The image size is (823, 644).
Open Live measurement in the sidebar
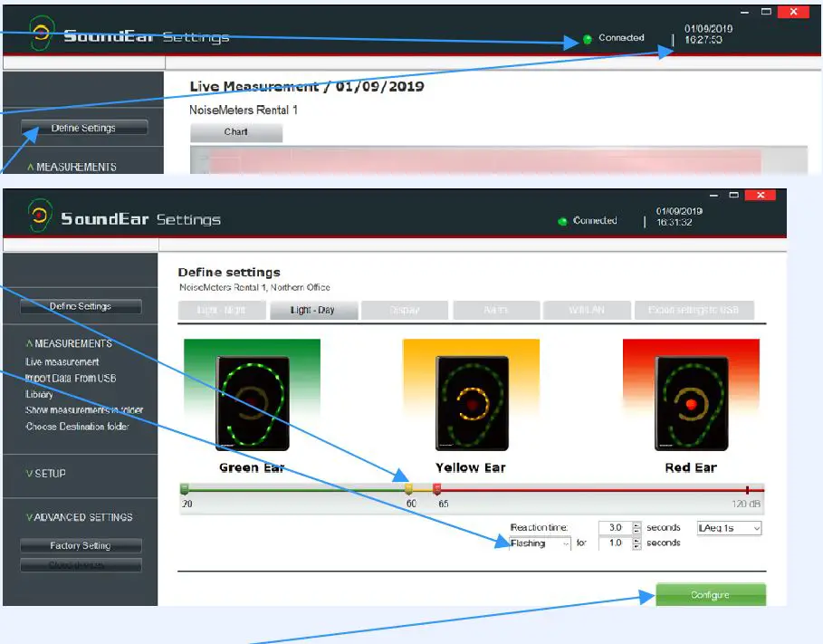coord(62,362)
